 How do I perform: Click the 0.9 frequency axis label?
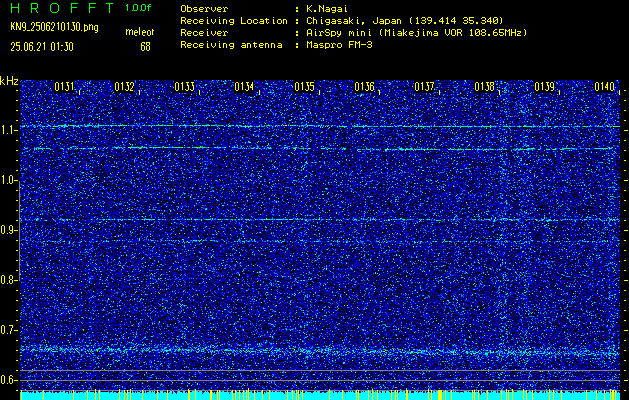8,230
